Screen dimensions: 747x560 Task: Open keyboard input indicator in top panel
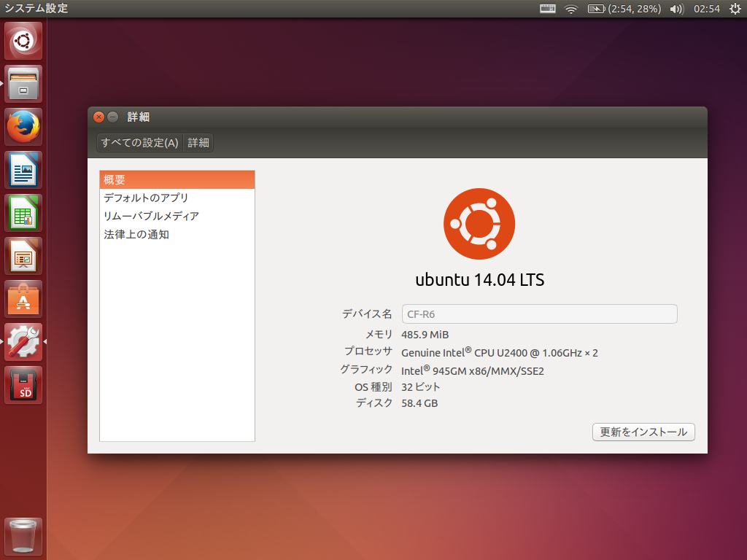pos(547,9)
